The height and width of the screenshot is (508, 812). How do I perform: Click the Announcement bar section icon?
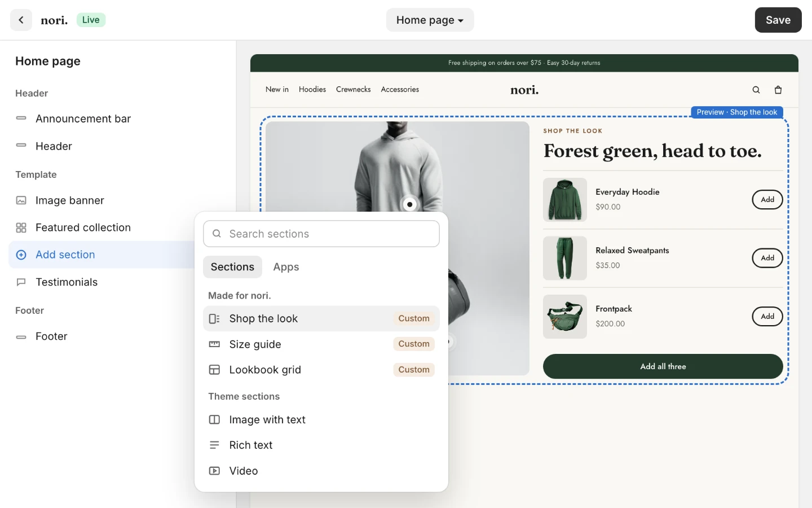click(x=21, y=118)
